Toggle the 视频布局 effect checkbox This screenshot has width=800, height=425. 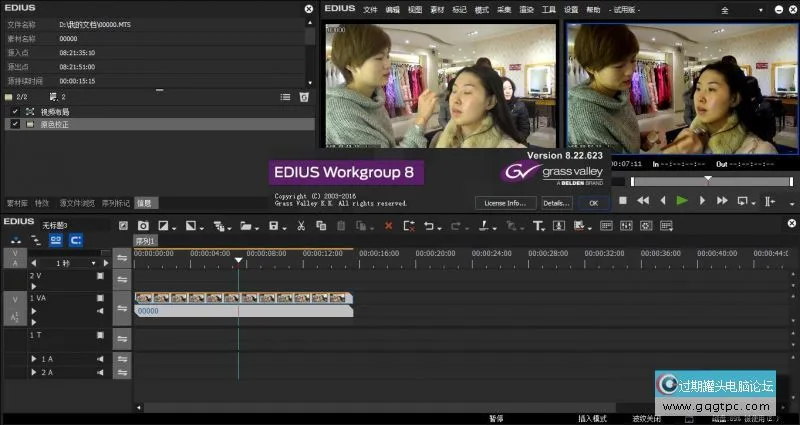click(15, 111)
